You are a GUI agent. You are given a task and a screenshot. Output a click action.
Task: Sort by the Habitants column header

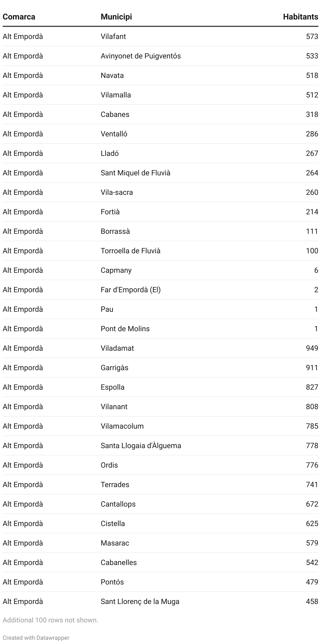tap(300, 17)
